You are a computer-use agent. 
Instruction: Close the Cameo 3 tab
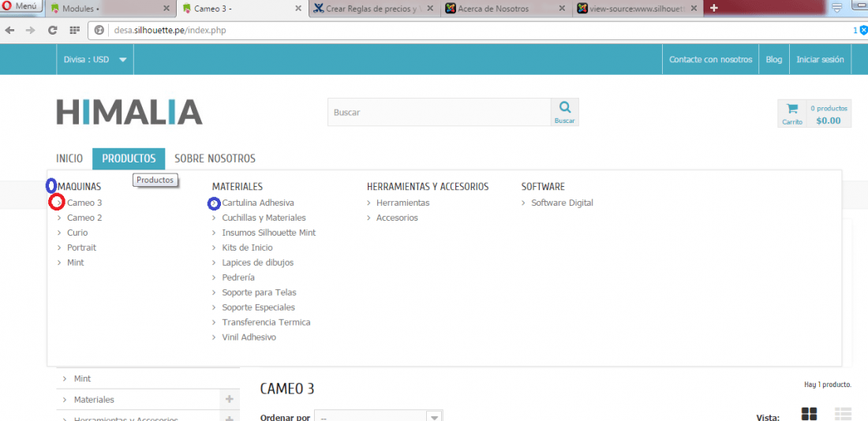click(x=298, y=9)
